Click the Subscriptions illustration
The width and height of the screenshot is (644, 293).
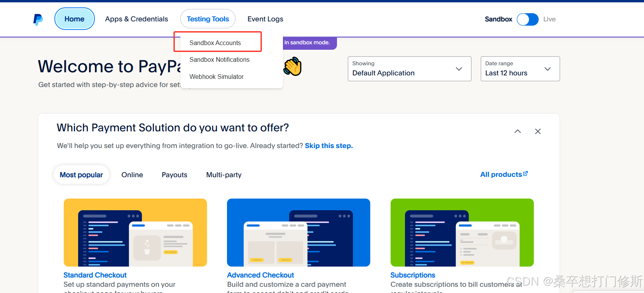(462, 232)
